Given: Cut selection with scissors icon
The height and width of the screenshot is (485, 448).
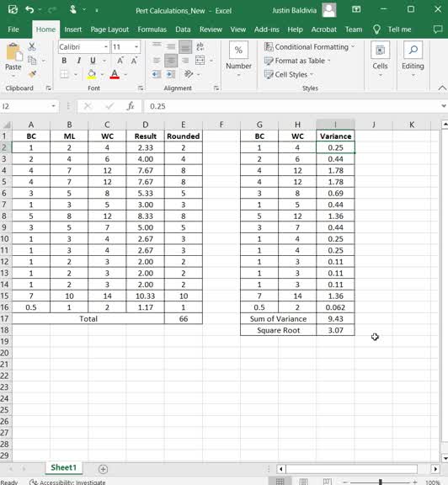Looking at the screenshot, I should tap(31, 46).
